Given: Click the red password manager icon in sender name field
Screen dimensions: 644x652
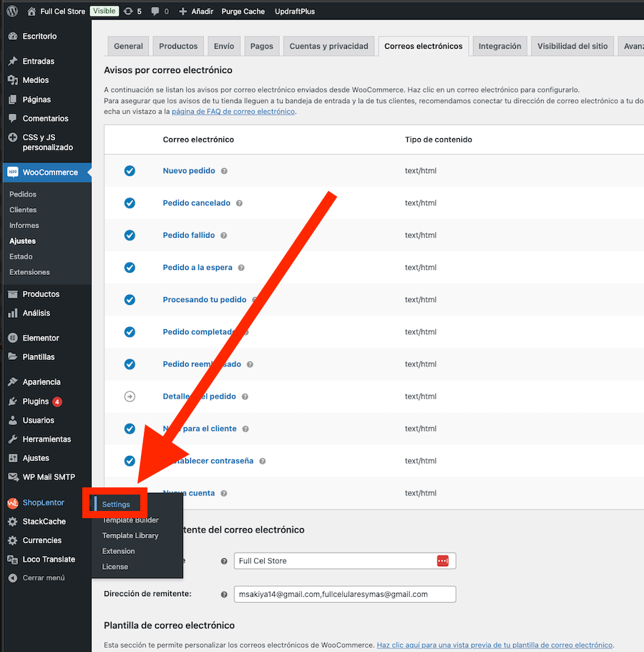Looking at the screenshot, I should tap(442, 560).
